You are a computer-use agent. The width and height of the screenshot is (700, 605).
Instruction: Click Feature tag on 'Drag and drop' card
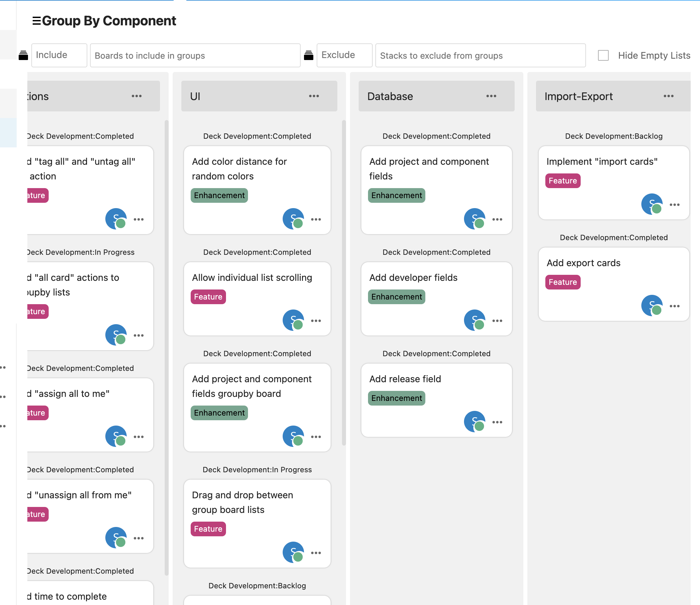click(208, 529)
